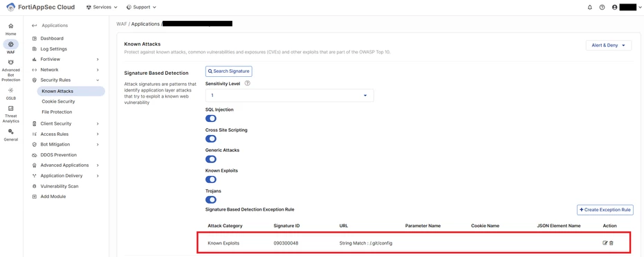
Task: Open DDOS Prevention page
Action: [58, 155]
